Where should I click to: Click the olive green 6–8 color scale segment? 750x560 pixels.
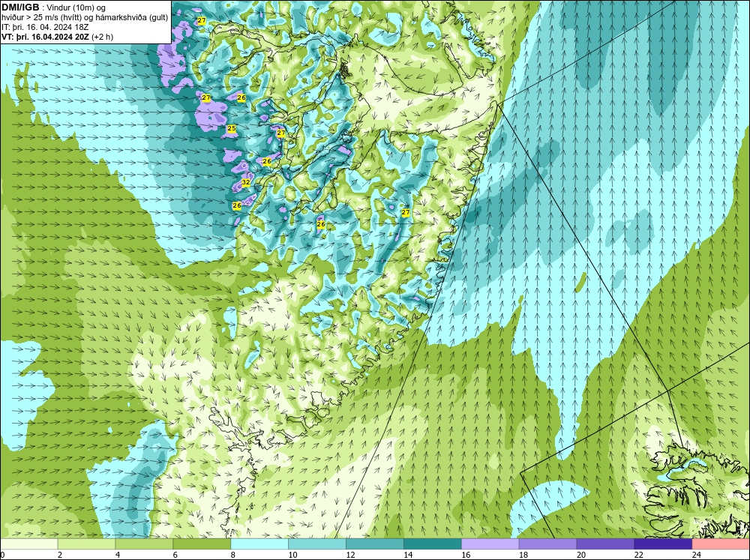point(202,544)
